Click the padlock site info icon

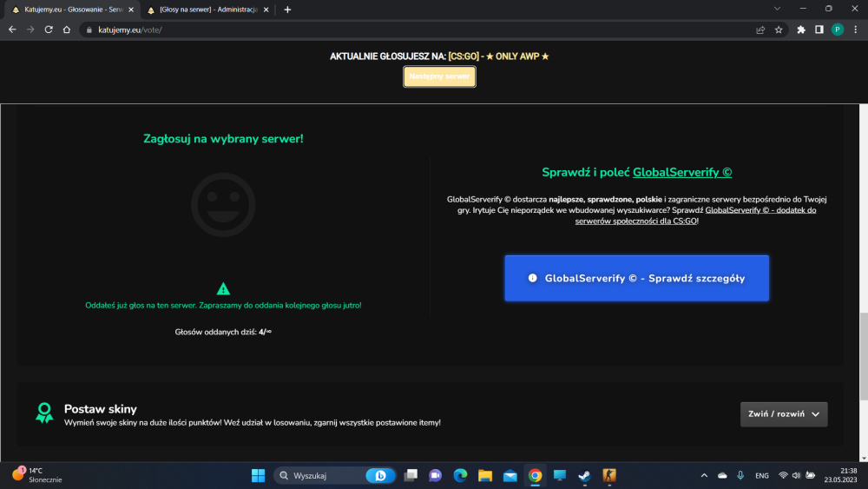(89, 30)
